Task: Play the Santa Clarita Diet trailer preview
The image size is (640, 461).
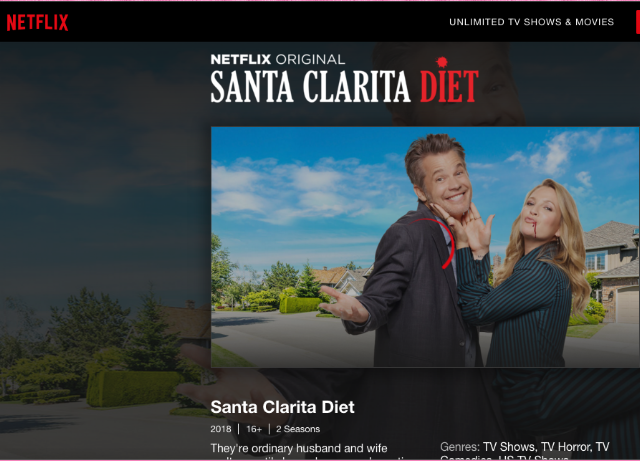Action: [x=425, y=247]
